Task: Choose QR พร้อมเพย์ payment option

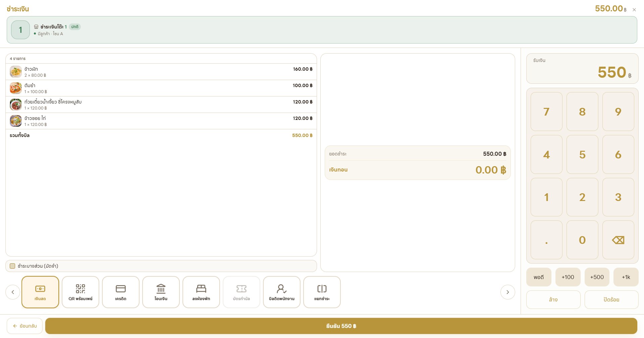Action: coord(80,292)
